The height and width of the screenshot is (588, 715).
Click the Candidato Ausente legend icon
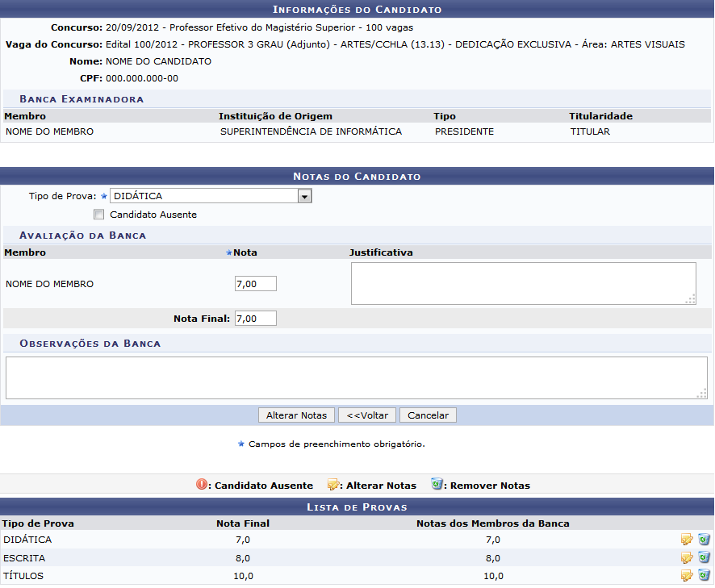[202, 485]
